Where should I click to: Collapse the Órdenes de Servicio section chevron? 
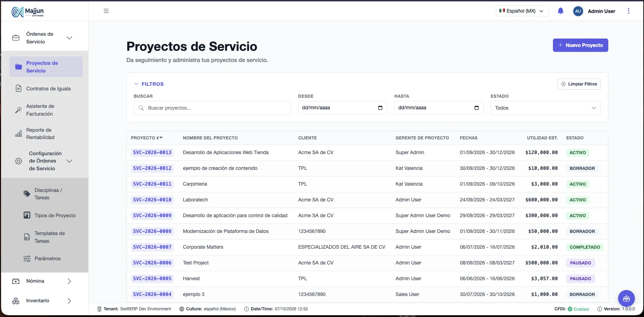click(69, 38)
